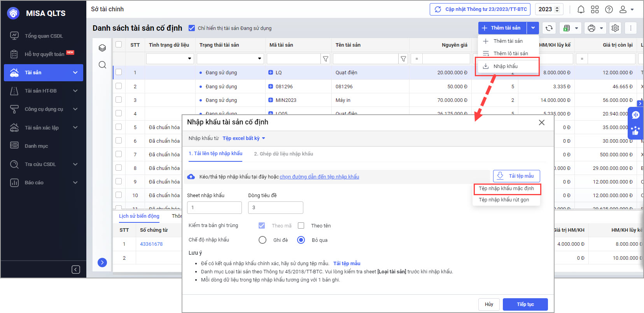Click 'chọn đường dẫn đến tệp nhập khẩu' link
The width and height of the screenshot is (644, 313).
pos(319,177)
